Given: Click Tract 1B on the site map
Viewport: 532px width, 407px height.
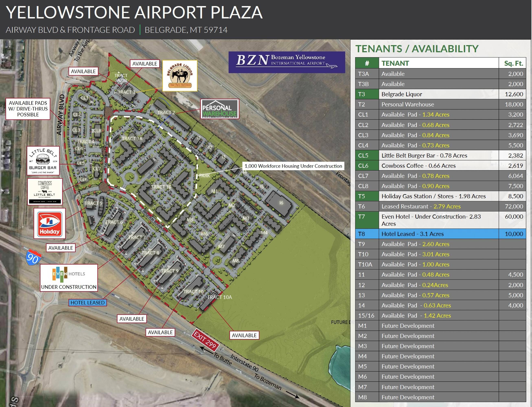Looking at the screenshot, I should [161, 187].
